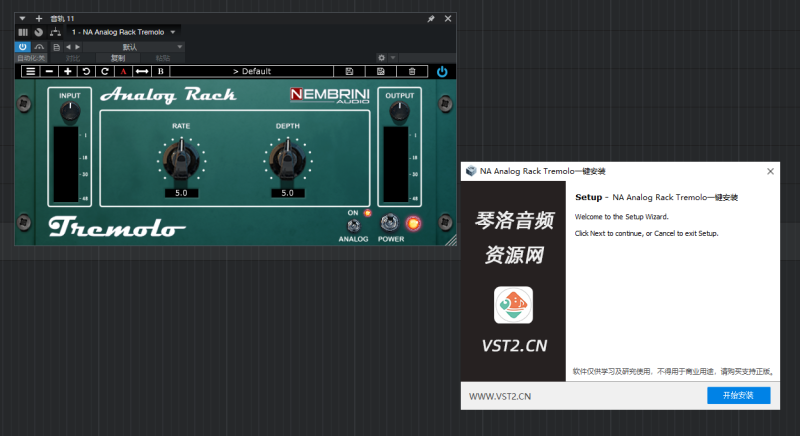Toggle the blue plugin activate power button
The image size is (800, 436).
tap(22, 47)
